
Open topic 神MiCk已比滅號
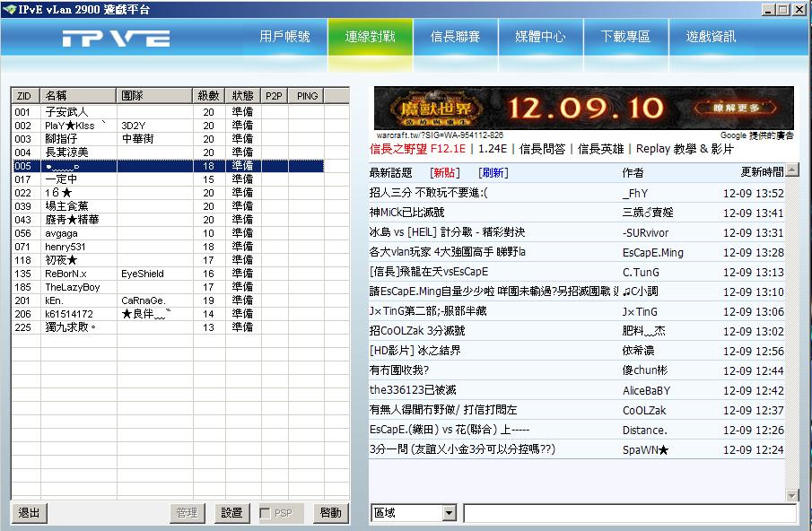[x=406, y=213]
